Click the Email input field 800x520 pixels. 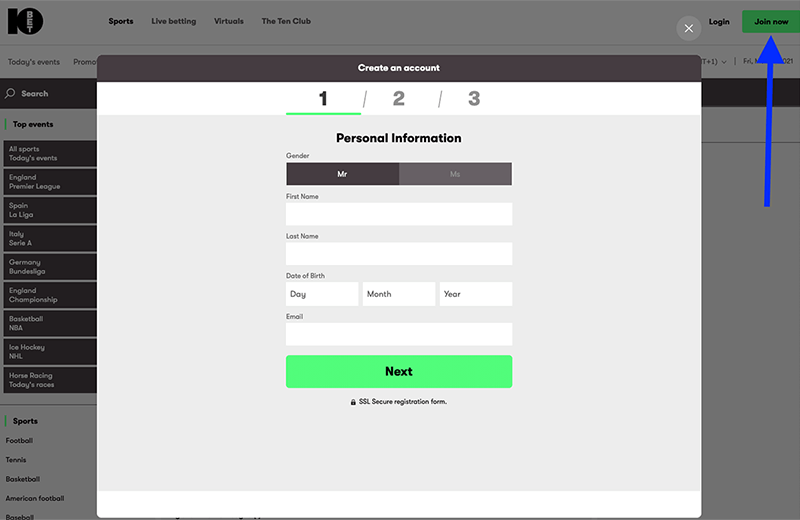[x=398, y=334]
